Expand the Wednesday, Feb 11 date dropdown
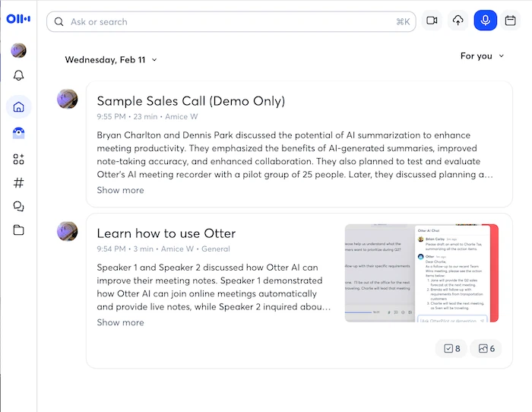 click(x=111, y=59)
